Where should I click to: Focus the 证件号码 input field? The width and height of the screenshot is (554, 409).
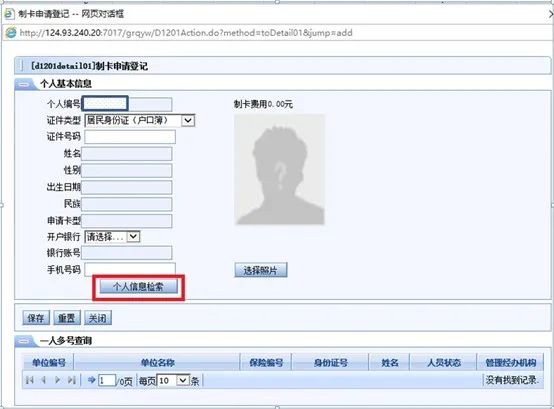pyautogui.click(x=130, y=137)
